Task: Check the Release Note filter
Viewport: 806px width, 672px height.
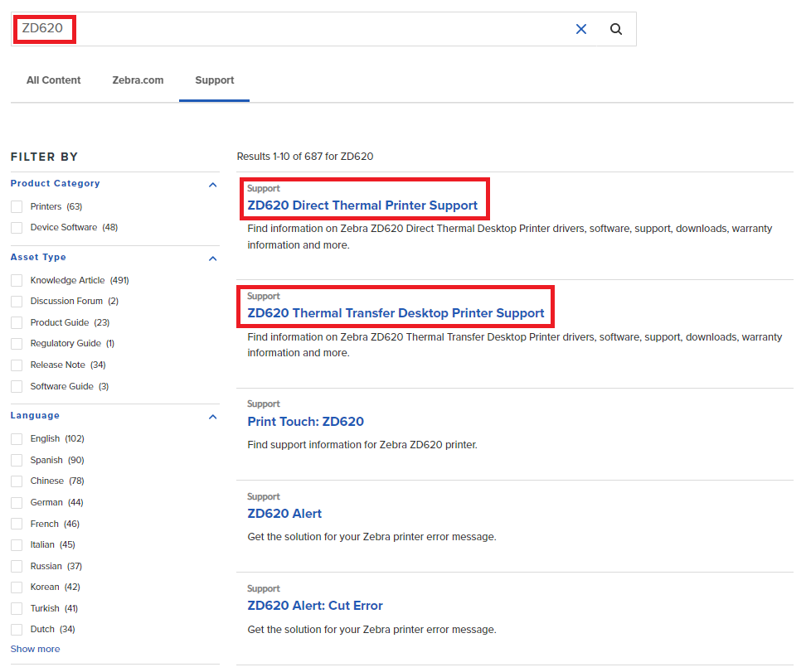Action: (17, 365)
